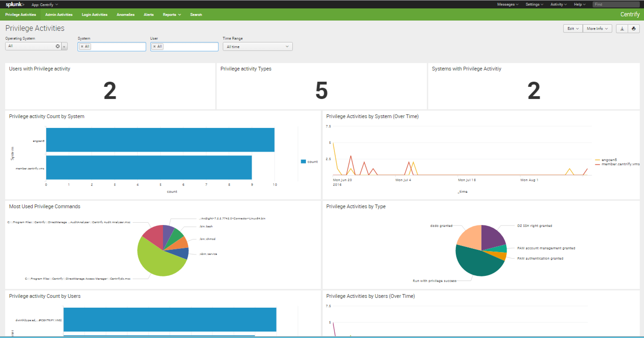Click the count legend swatch

coord(303,162)
